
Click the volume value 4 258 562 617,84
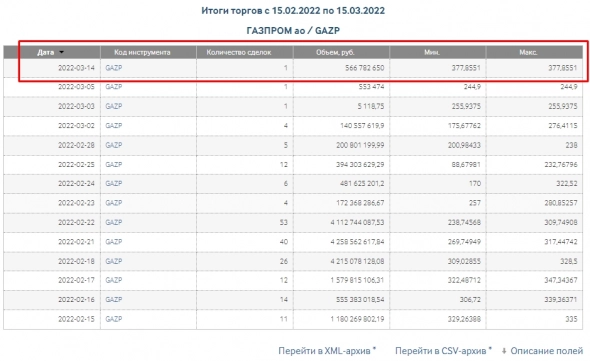357,242
